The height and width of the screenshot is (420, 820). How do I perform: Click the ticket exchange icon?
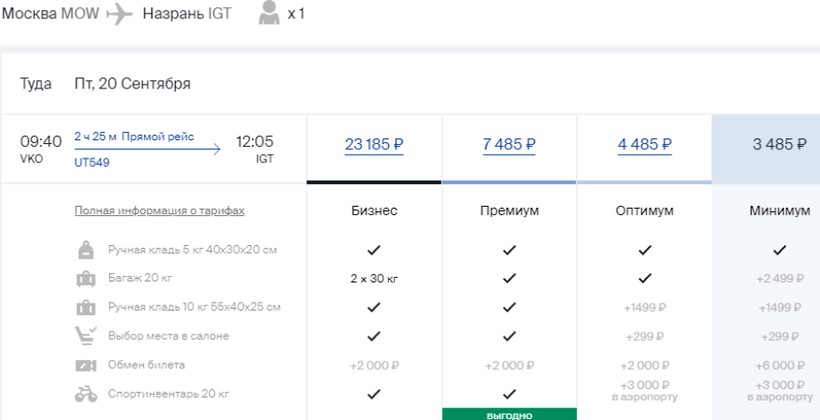click(x=86, y=365)
